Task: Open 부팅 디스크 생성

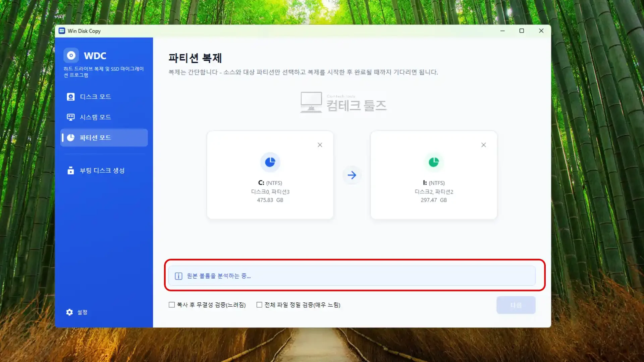Action: (104, 171)
